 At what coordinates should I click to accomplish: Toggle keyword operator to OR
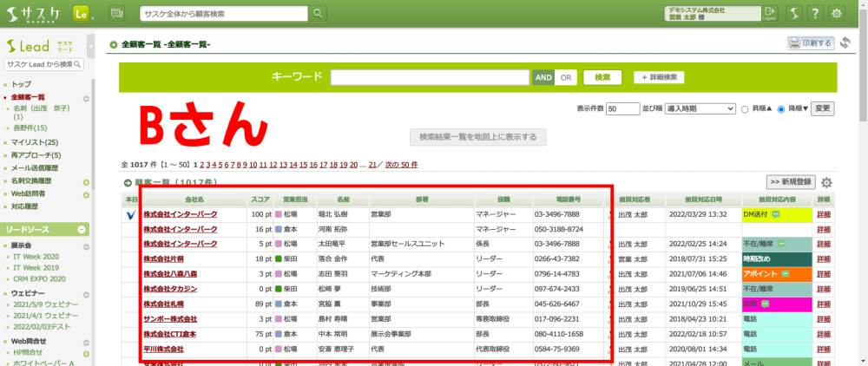coord(566,77)
